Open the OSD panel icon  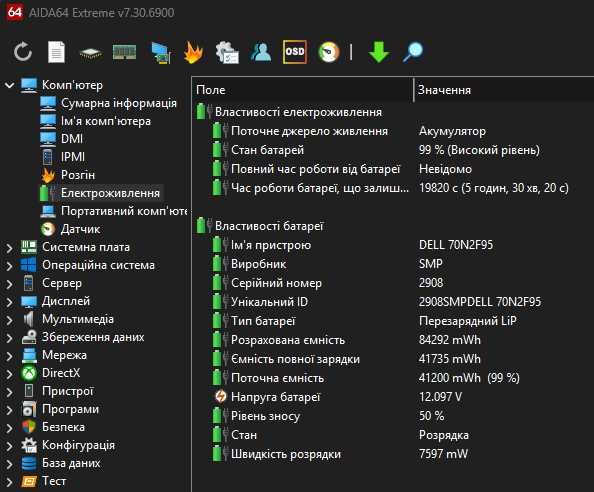click(295, 52)
